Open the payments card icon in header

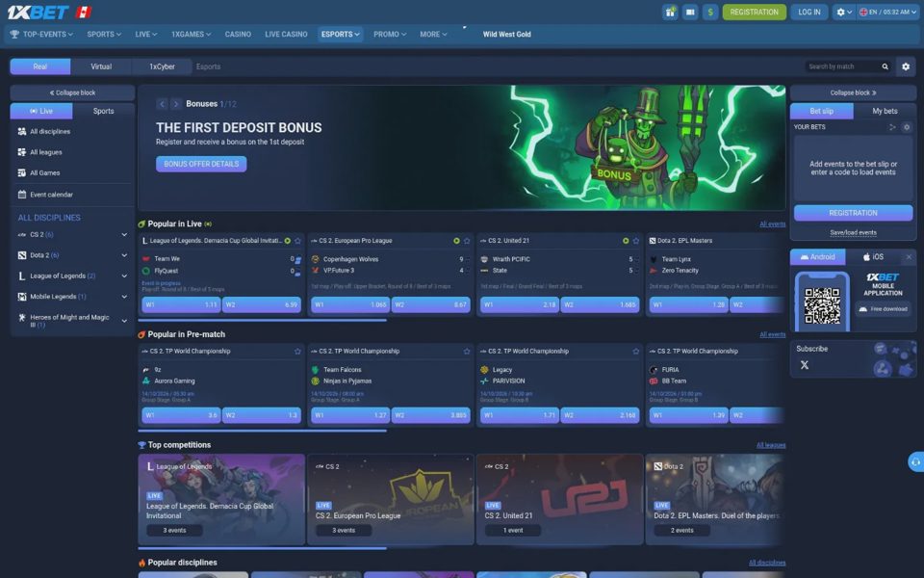point(690,12)
